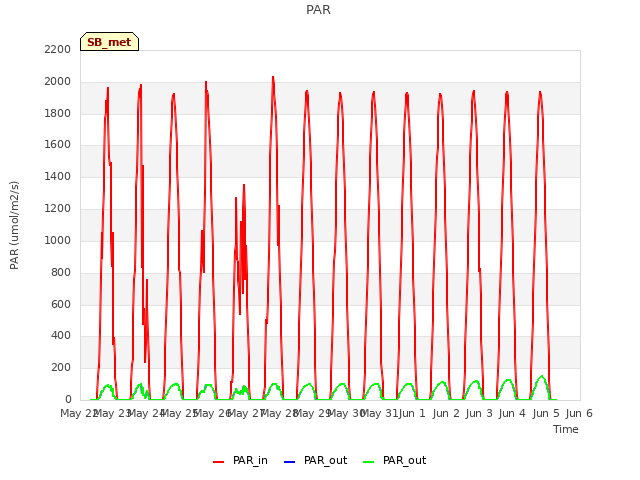640x480 pixels.
Task: Click the 1400 y-axis label
Action: (58, 177)
